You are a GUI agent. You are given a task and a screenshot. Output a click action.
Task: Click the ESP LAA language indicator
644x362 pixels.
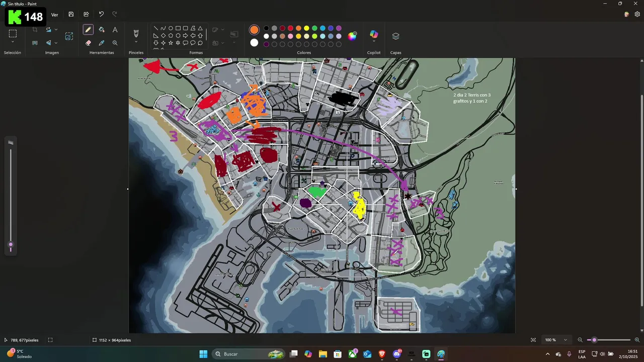(x=582, y=354)
